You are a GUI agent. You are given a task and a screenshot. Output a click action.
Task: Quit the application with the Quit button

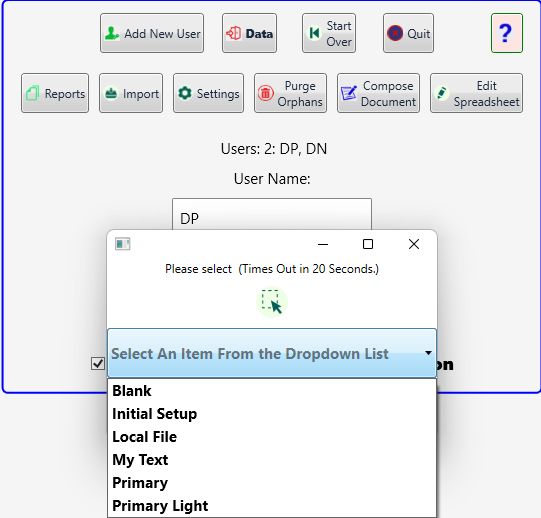(408, 33)
